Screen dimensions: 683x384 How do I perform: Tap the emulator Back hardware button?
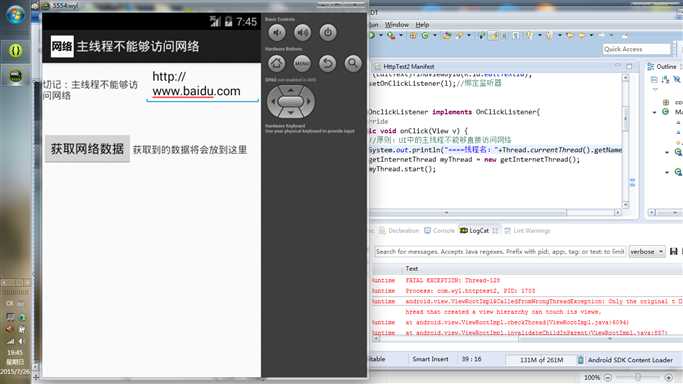327,64
